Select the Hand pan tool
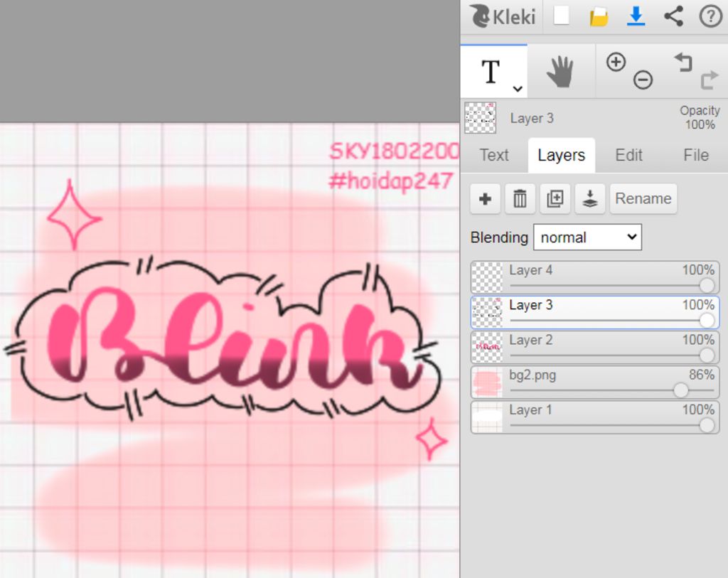This screenshot has height=578, width=728. [560, 72]
